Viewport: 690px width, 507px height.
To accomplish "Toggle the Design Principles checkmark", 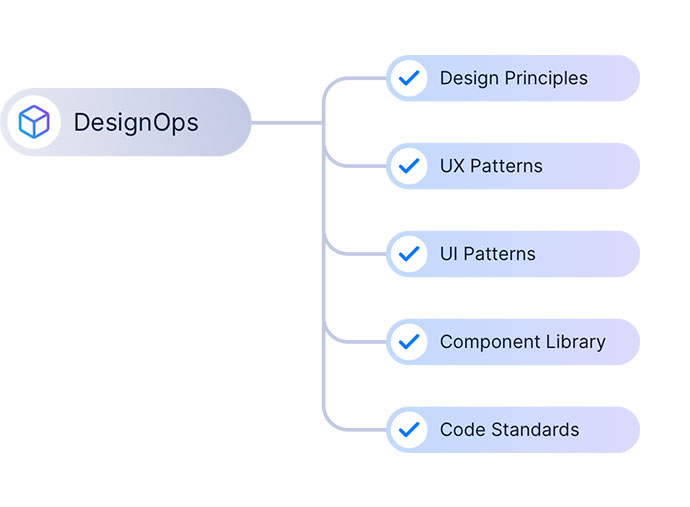I will click(409, 78).
